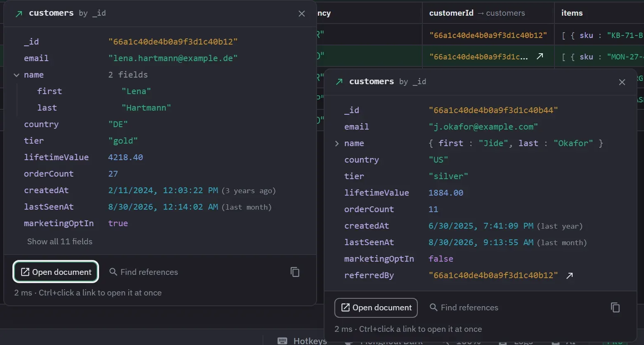Show all 11 fields
The height and width of the screenshot is (345, 644).
(60, 241)
